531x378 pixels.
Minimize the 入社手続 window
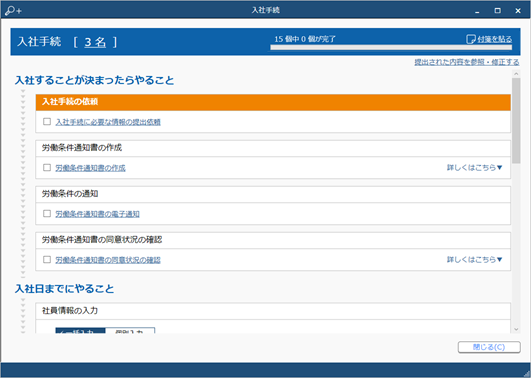(x=477, y=11)
